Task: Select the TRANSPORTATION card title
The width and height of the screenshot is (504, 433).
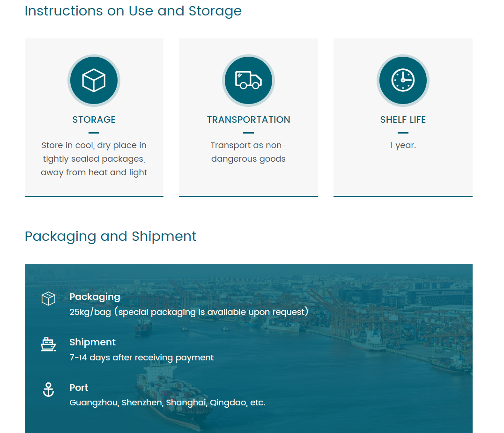Action: (248, 119)
